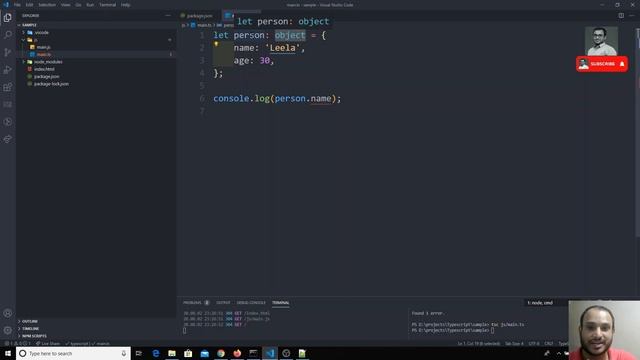This screenshot has width=640, height=360.
Task: Click UTF-8 encoding in status bar
Action: (x=533, y=344)
